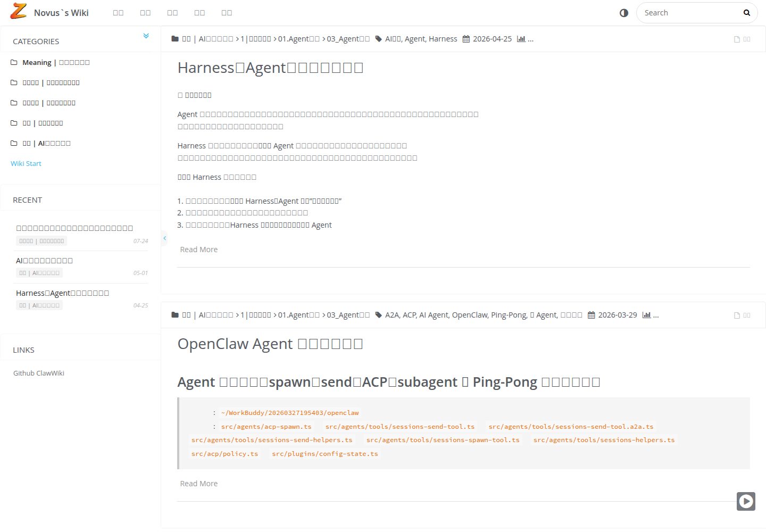Click the Novus's Wiki site title
The image size is (766, 532).
coord(61,13)
